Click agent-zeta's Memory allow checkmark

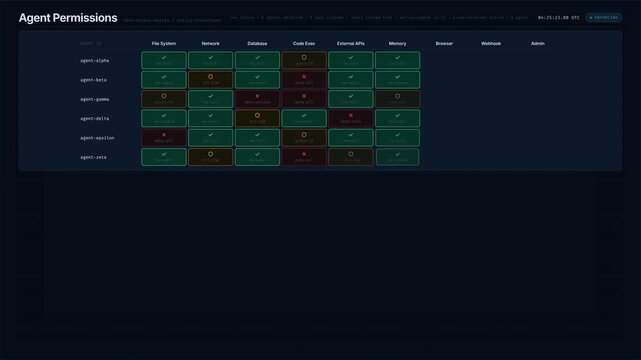397,154
